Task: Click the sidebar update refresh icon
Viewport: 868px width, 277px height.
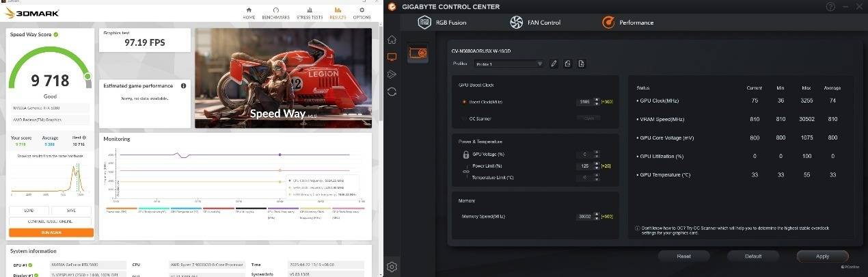Action: [x=392, y=91]
